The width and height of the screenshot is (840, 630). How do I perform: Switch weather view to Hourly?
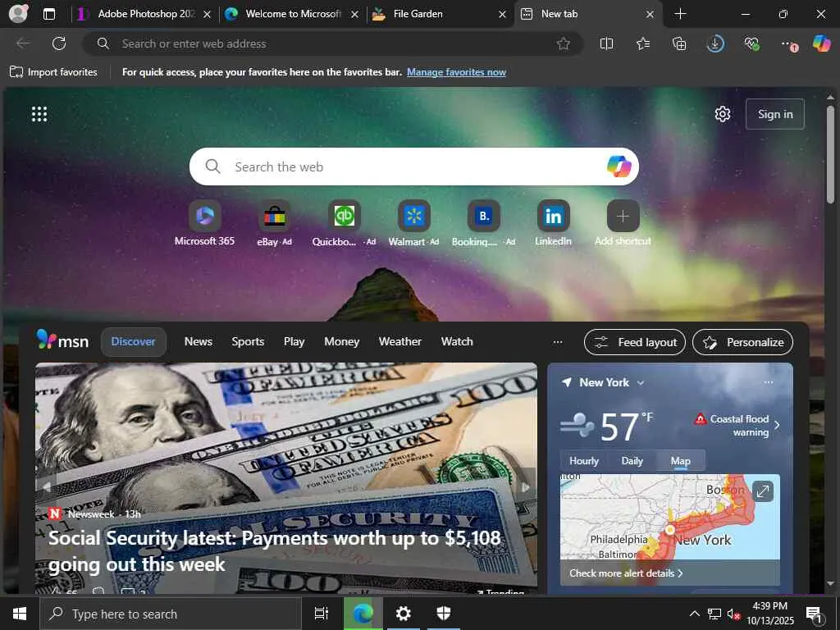(x=584, y=461)
